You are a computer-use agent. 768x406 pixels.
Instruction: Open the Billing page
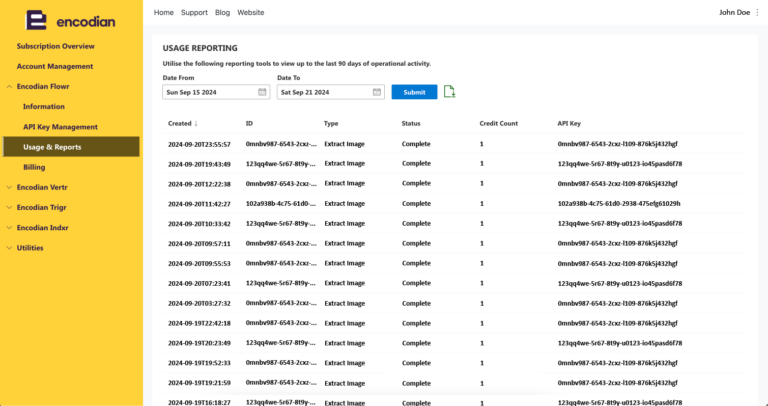pyautogui.click(x=34, y=167)
